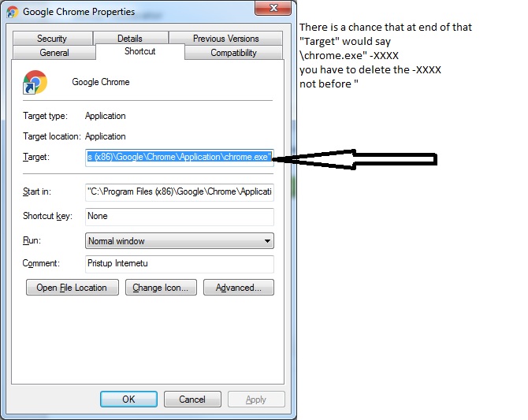Expand the Run dropdown arrow

267,241
